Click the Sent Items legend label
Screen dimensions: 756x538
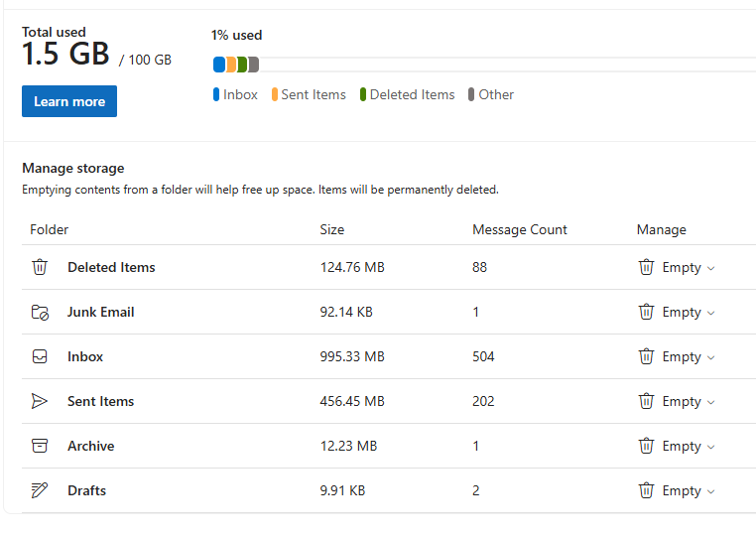[314, 94]
